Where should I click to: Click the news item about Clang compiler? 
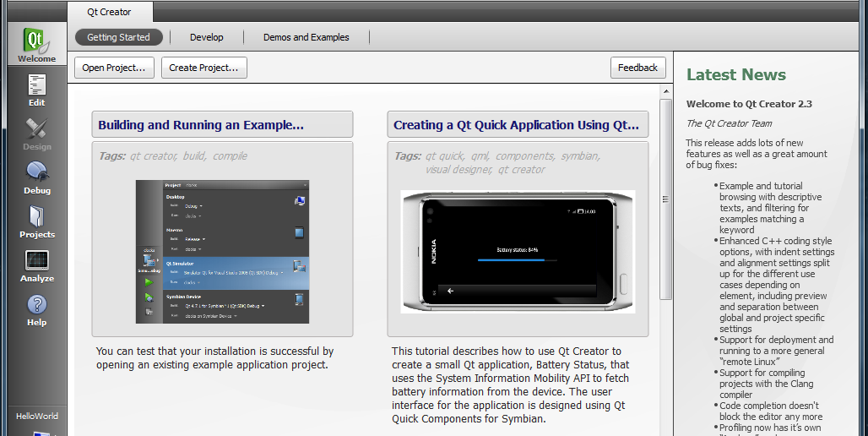click(766, 384)
